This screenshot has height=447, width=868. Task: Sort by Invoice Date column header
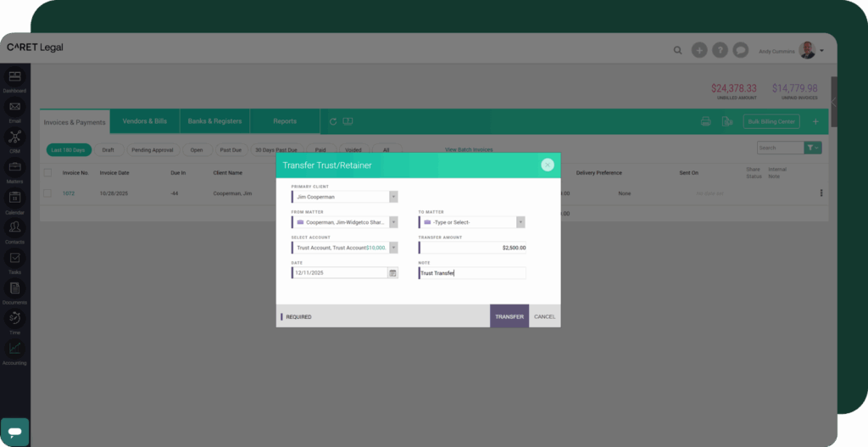114,173
